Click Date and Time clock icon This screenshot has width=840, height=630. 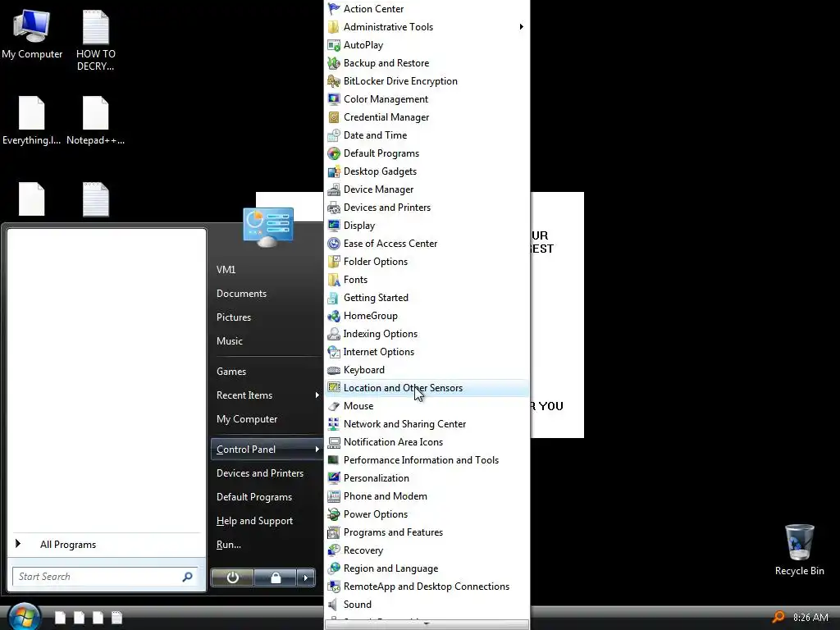(x=334, y=135)
